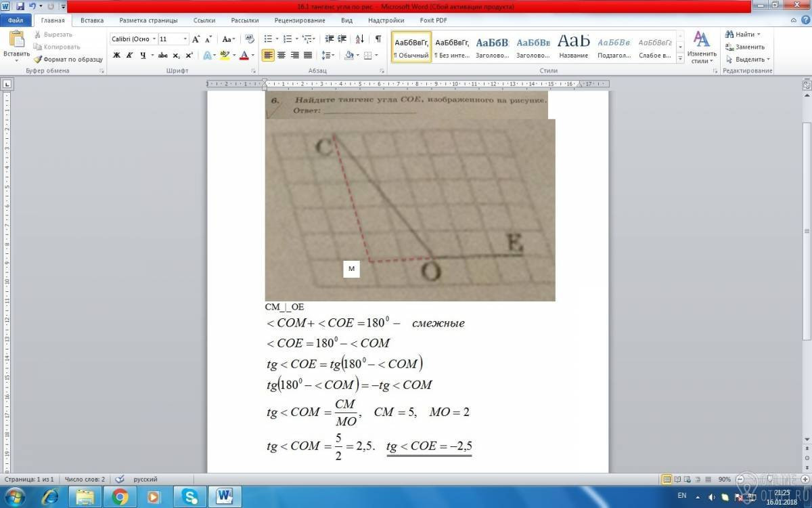Open Найти search
The height and width of the screenshot is (508, 812).
click(742, 35)
